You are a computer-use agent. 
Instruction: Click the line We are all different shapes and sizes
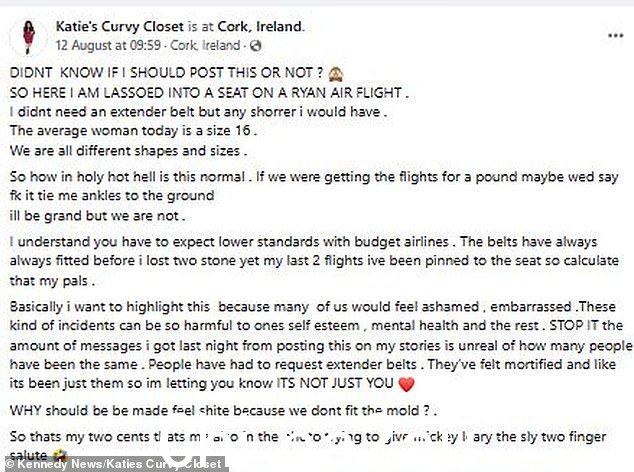[x=128, y=151]
